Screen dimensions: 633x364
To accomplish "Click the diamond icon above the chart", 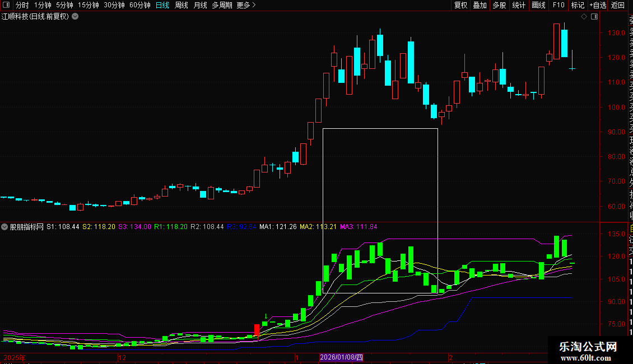I will (x=584, y=17).
